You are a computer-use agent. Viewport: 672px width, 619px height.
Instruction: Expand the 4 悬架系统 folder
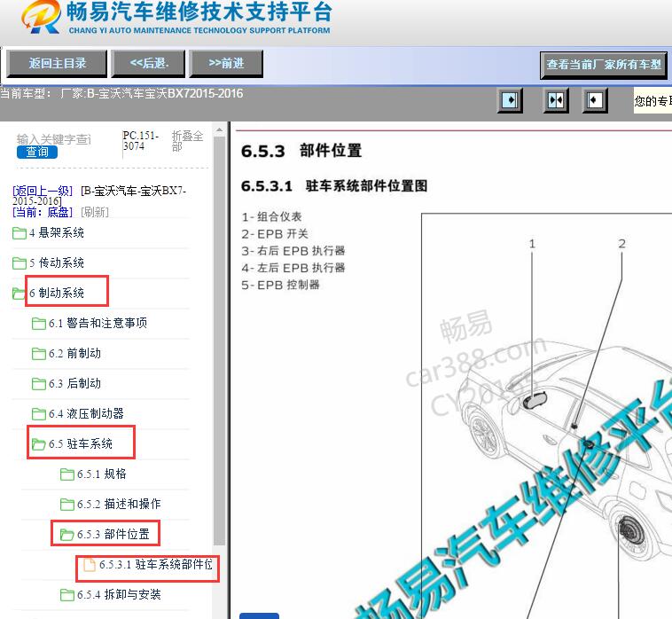click(x=57, y=232)
